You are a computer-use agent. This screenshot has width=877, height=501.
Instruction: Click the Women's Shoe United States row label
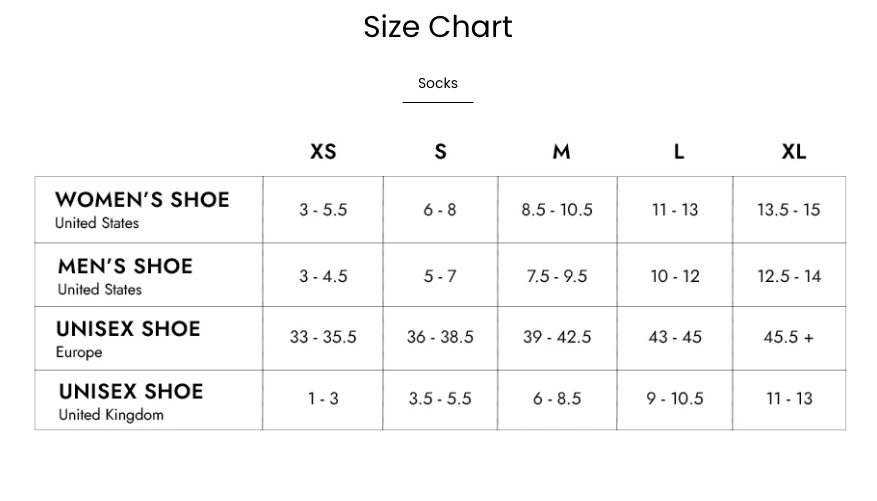click(142, 210)
